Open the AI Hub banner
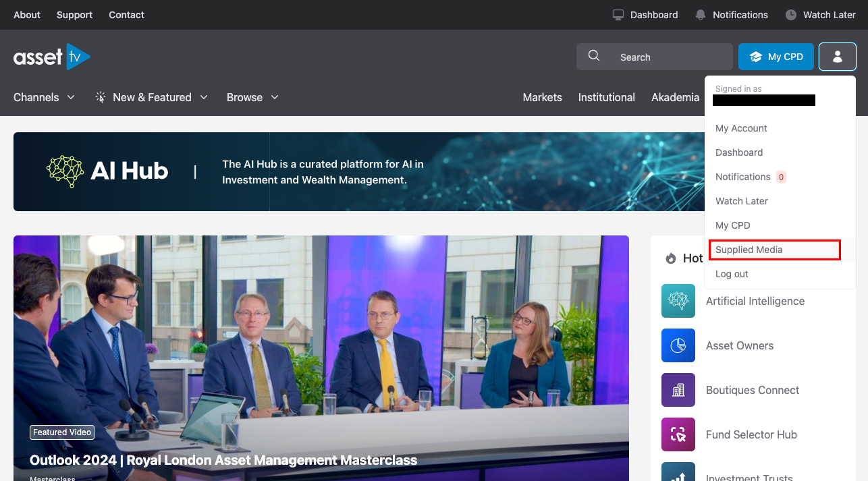Viewport: 868px width, 481px height. [x=358, y=171]
